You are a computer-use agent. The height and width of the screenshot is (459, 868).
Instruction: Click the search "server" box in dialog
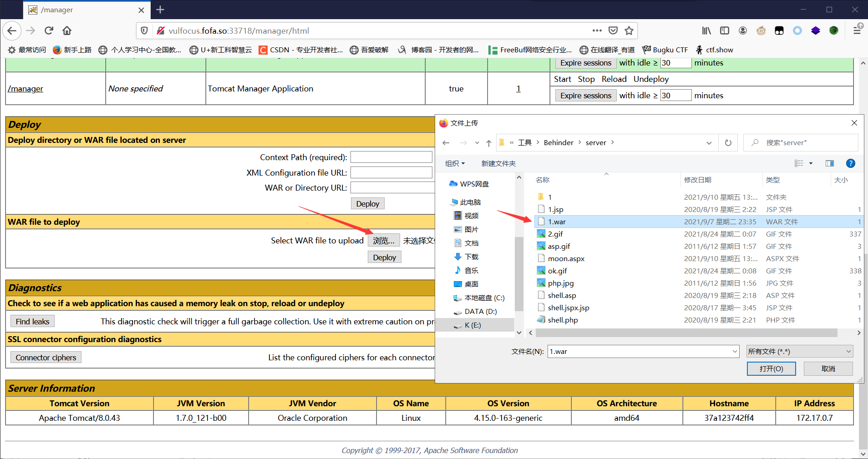[x=801, y=143]
